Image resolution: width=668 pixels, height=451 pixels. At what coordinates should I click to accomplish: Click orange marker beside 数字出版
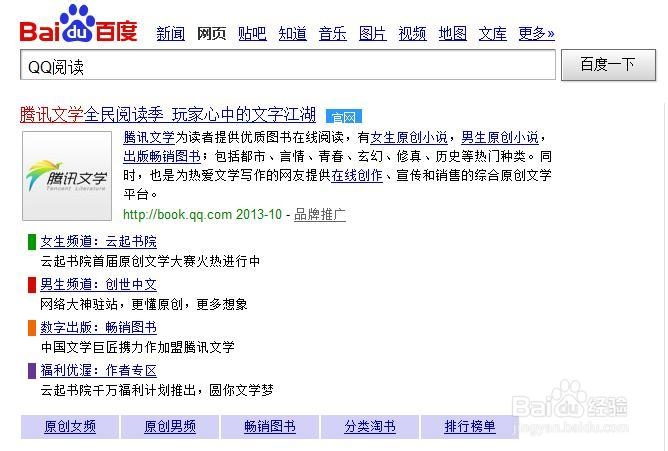click(x=32, y=328)
